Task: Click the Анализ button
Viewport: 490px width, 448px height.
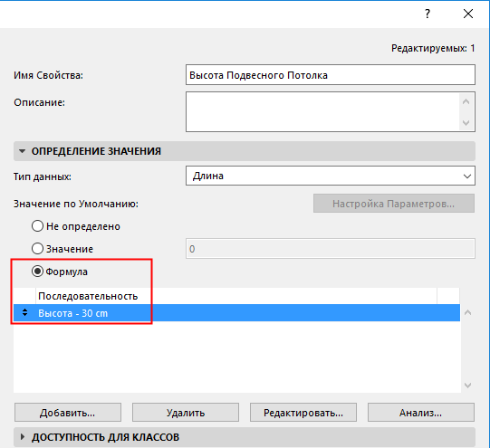Action: click(x=421, y=413)
